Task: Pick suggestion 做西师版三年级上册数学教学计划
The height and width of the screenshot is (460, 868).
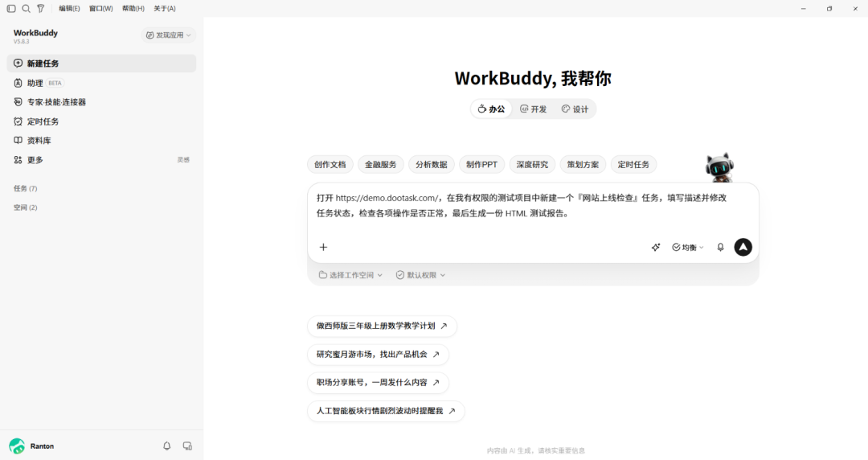Action: coord(382,326)
